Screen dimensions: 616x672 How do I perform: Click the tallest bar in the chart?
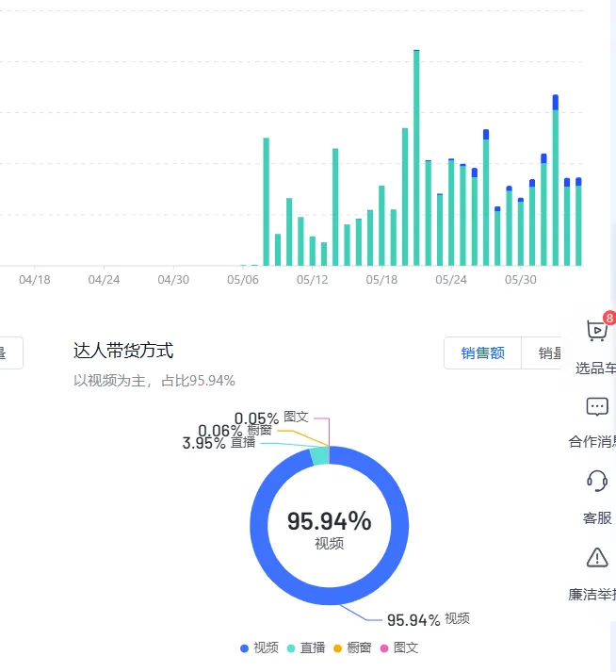point(416,157)
